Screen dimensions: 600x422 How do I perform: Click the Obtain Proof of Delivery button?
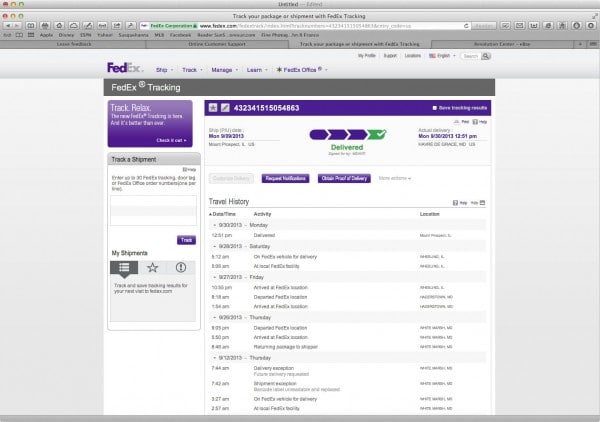pos(344,178)
